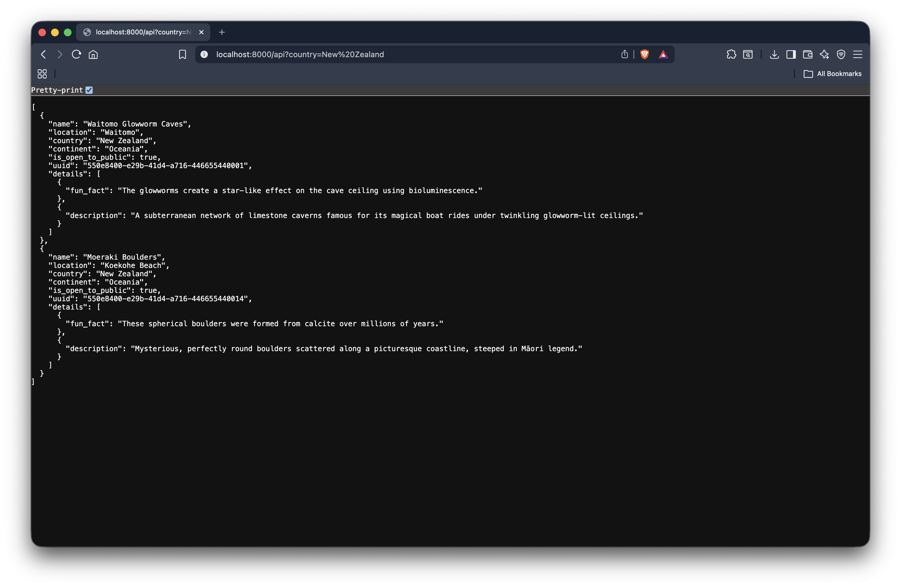Open the All Bookmarks folder
This screenshot has height=588, width=901.
pos(832,74)
